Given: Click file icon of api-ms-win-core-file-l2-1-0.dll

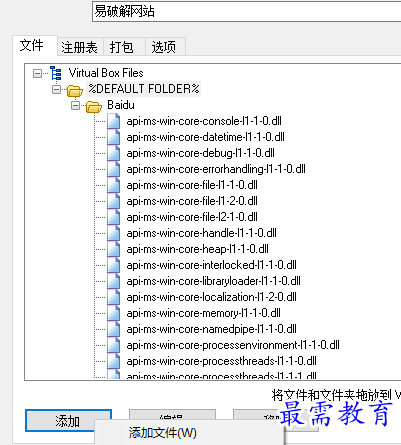Looking at the screenshot, I should click(114, 217).
